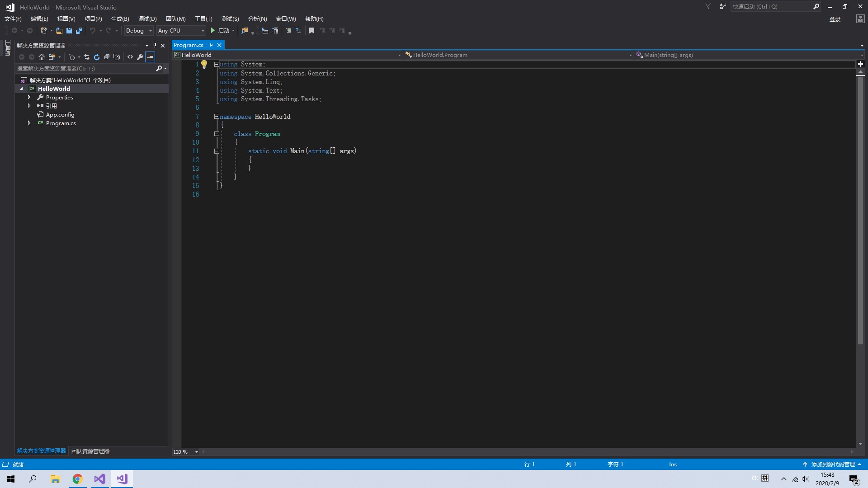868x488 pixels.
Task: Click the bookmark toggle icon in toolbar
Action: pos(311,31)
